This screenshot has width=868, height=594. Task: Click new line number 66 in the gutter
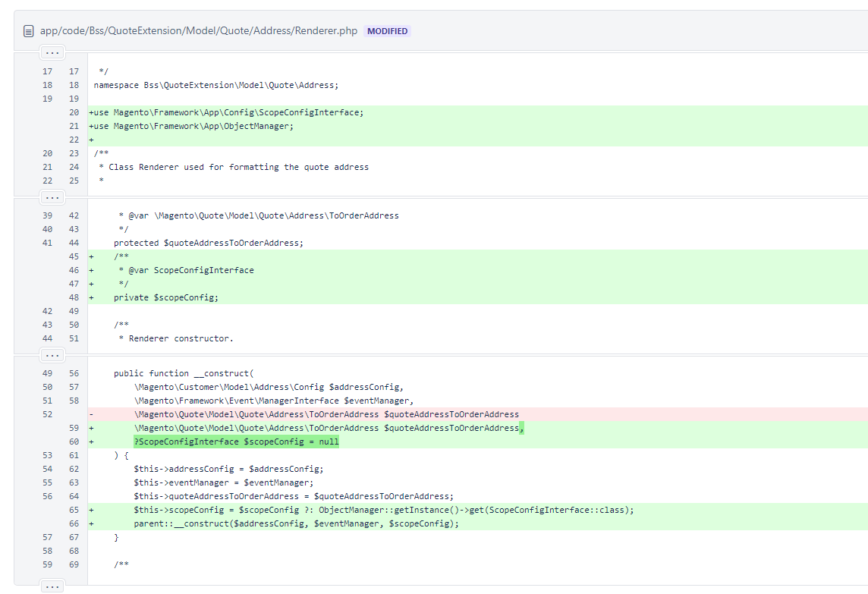[x=74, y=523]
